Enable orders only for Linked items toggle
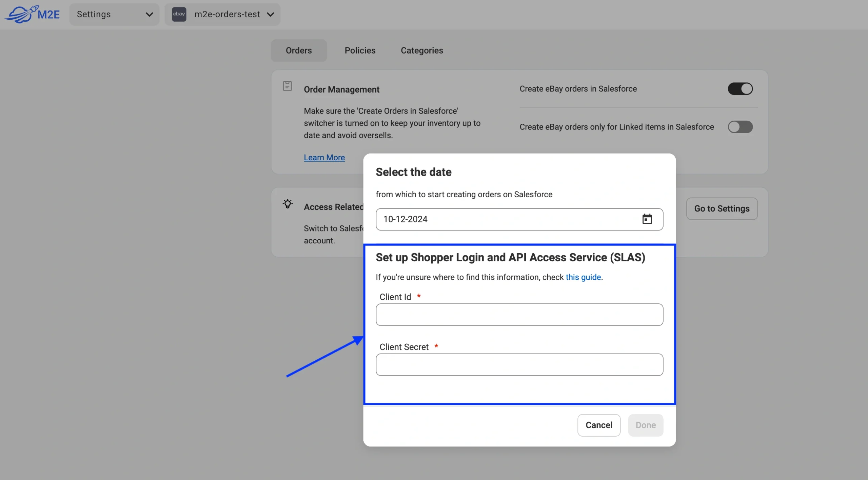This screenshot has width=868, height=480. coord(740,127)
